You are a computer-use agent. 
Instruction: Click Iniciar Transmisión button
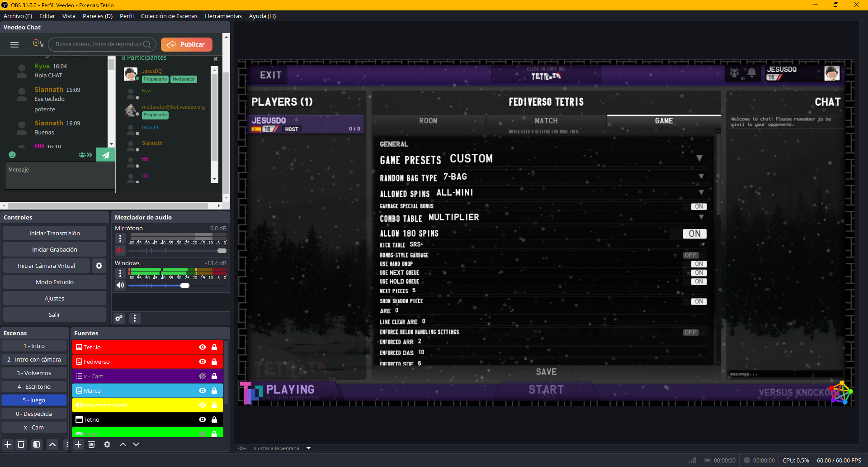pyautogui.click(x=55, y=233)
